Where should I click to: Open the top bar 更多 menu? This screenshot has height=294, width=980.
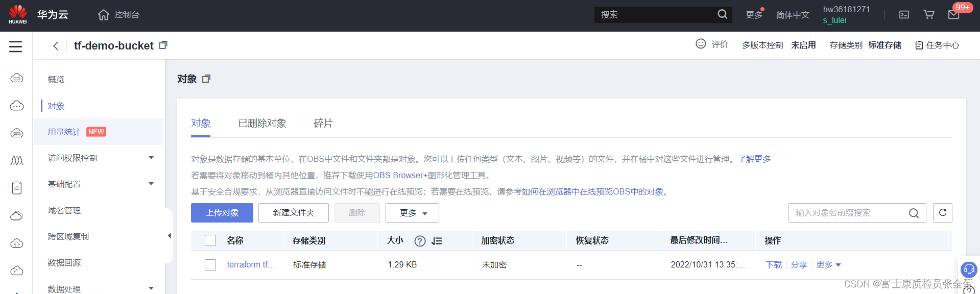pyautogui.click(x=754, y=15)
